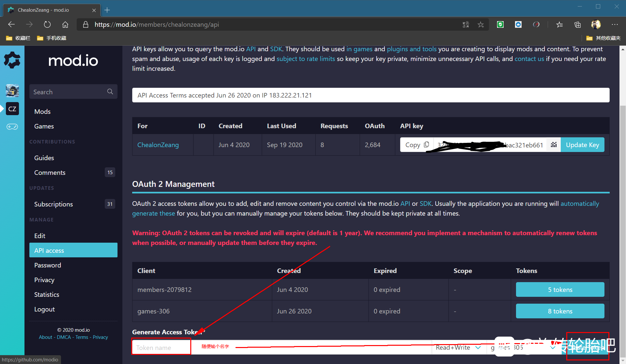The image size is (626, 364).
Task: Click the browser back arrow
Action: (11, 24)
